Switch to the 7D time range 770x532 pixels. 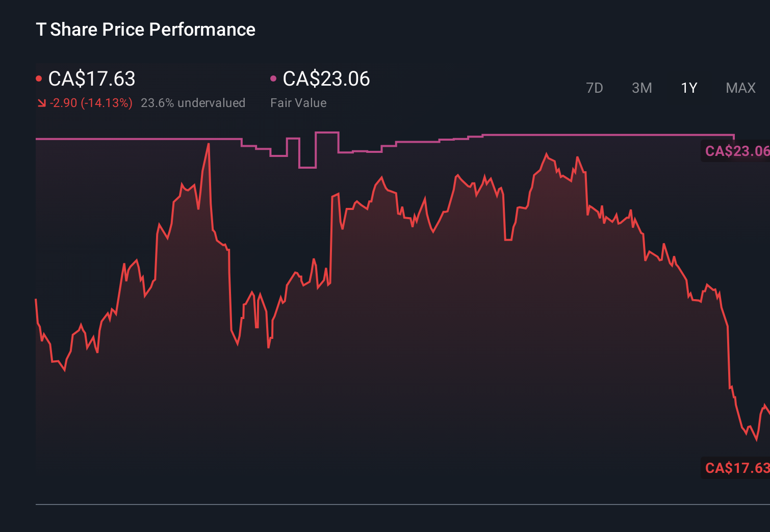595,88
